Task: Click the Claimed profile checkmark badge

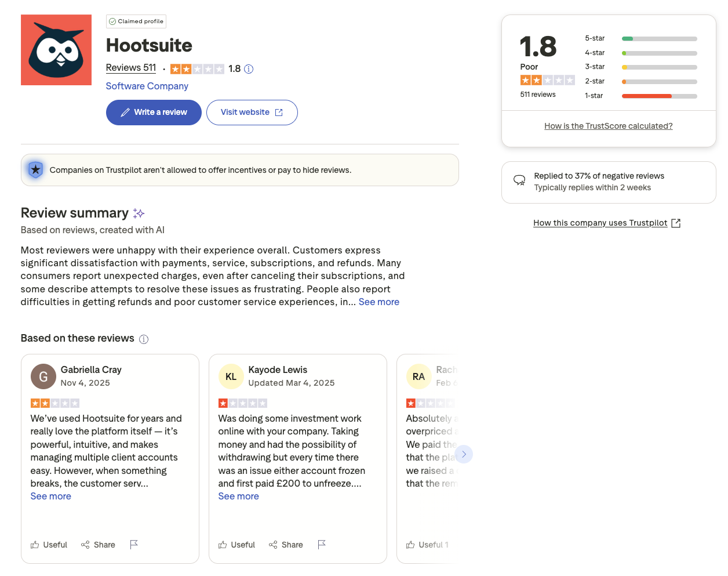Action: click(x=112, y=21)
